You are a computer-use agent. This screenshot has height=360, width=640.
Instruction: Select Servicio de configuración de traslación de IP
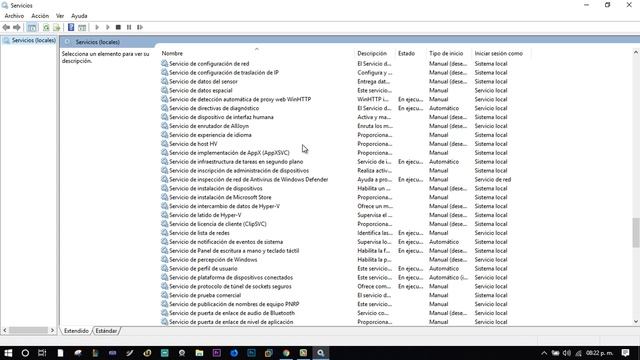click(224, 73)
